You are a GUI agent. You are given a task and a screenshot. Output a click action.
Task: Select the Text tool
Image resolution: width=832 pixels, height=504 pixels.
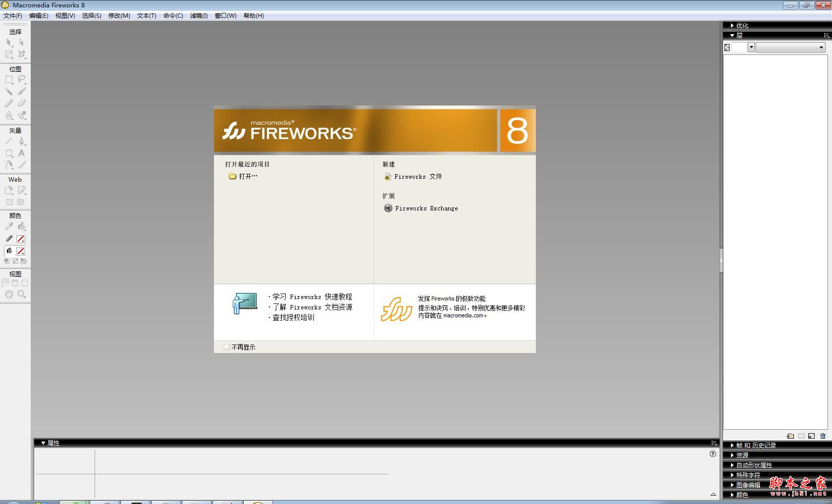tap(21, 153)
